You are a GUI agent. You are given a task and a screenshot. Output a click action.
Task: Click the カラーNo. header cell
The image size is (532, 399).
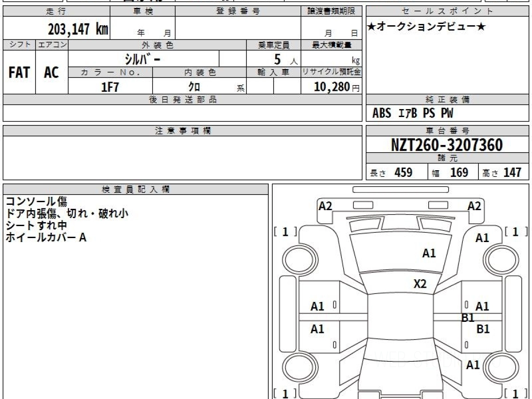110,72
